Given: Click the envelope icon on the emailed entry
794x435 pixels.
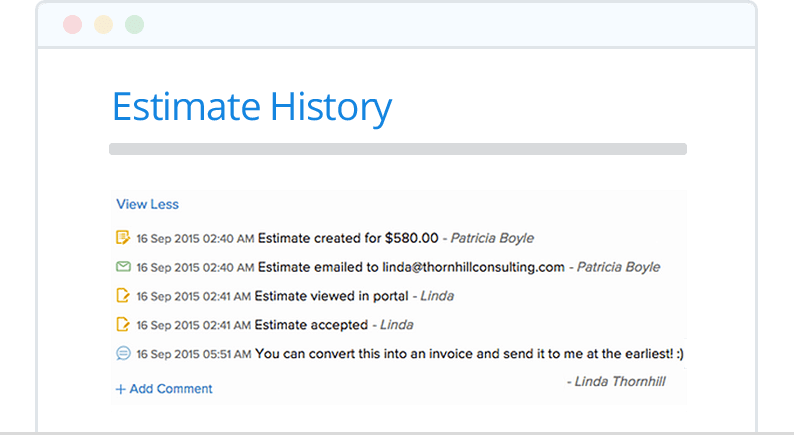Looking at the screenshot, I should pos(123,267).
